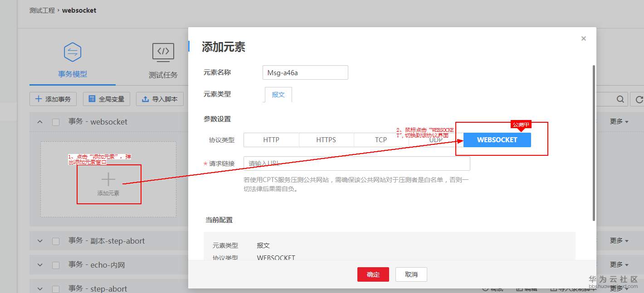644x293 pixels.
Task: Click 参数设置 heading text
Action: pyautogui.click(x=217, y=119)
